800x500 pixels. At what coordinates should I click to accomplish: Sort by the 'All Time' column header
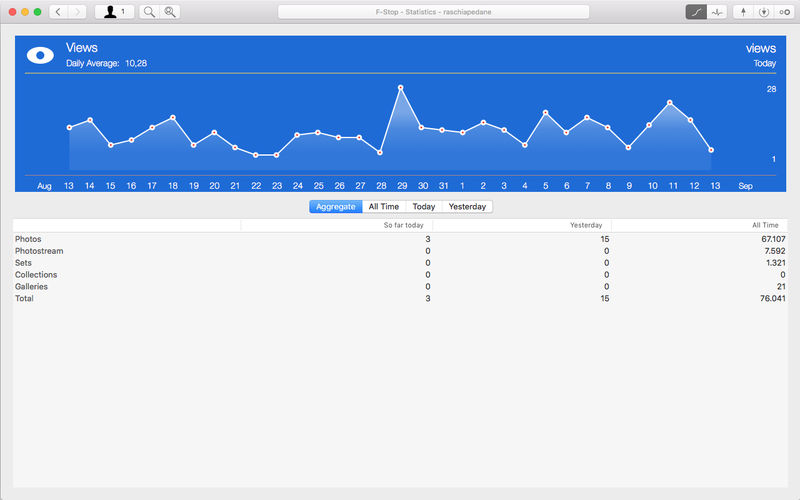click(x=699, y=225)
